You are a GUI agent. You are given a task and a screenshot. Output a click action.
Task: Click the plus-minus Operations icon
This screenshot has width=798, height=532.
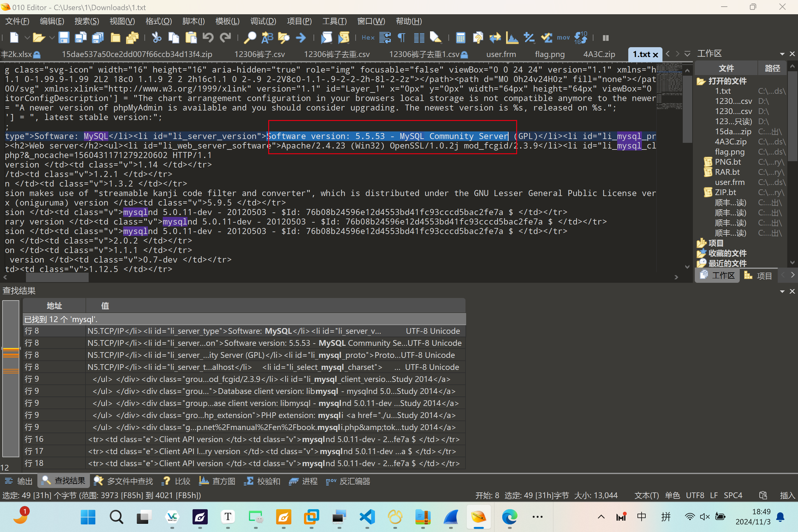click(x=529, y=38)
